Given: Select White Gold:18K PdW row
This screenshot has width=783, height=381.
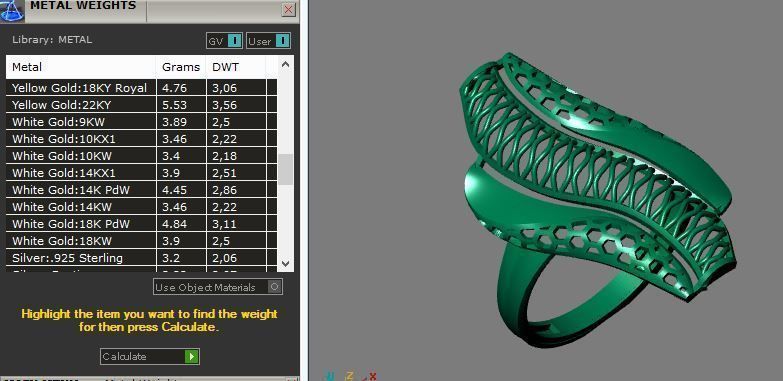Looking at the screenshot, I should coord(141,224).
